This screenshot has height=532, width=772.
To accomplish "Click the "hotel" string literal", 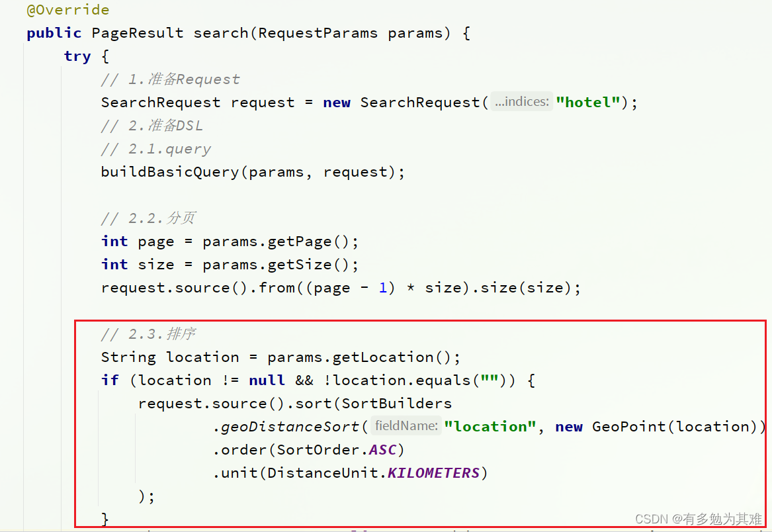I will [x=588, y=103].
